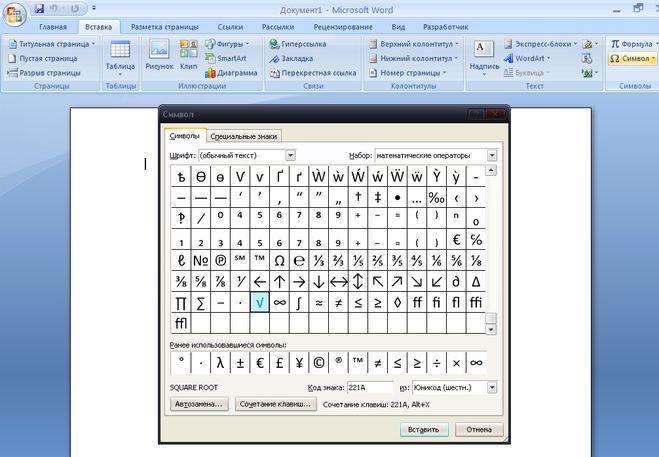659x457 pixels.
Task: Select the integral symbol in grid
Action: pos(299,302)
